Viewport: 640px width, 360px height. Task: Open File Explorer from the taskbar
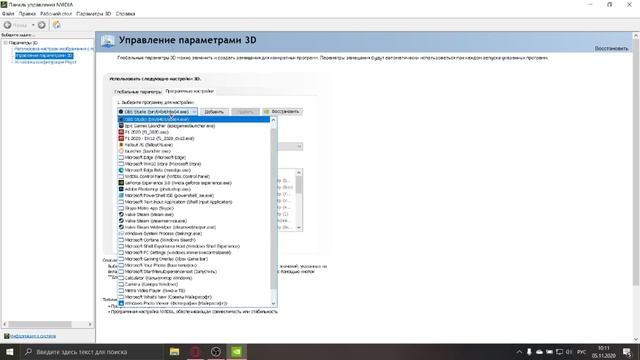(x=175, y=351)
